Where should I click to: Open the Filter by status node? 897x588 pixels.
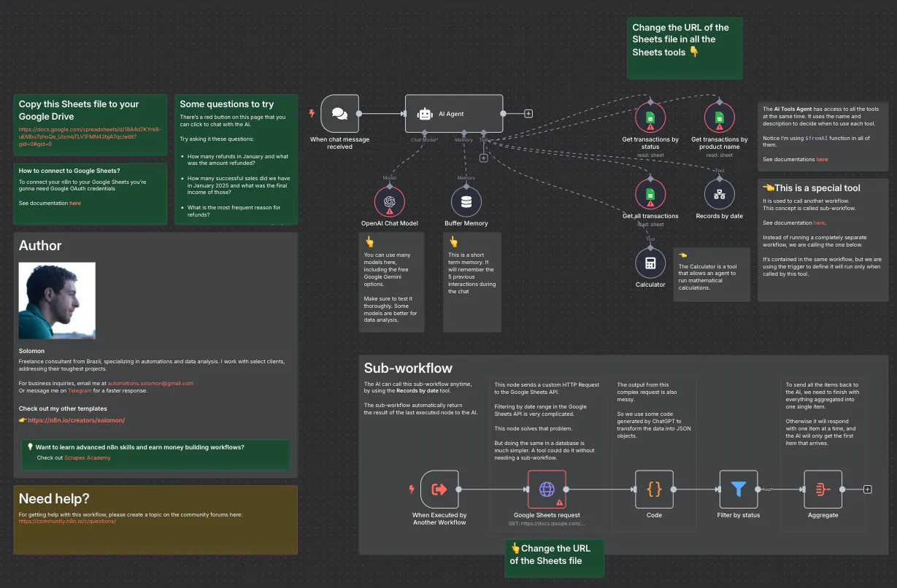[739, 489]
